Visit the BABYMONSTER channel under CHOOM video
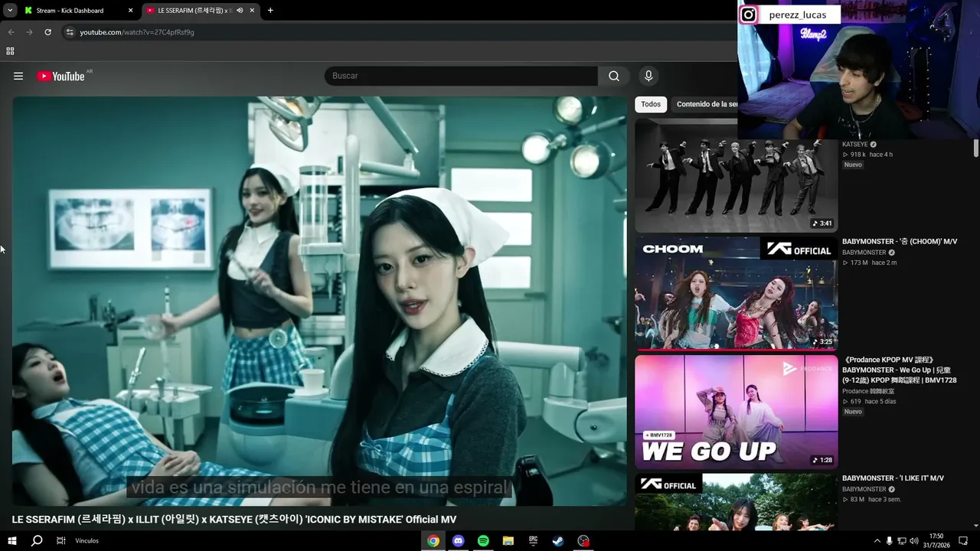Image resolution: width=980 pixels, height=551 pixels. tap(864, 253)
